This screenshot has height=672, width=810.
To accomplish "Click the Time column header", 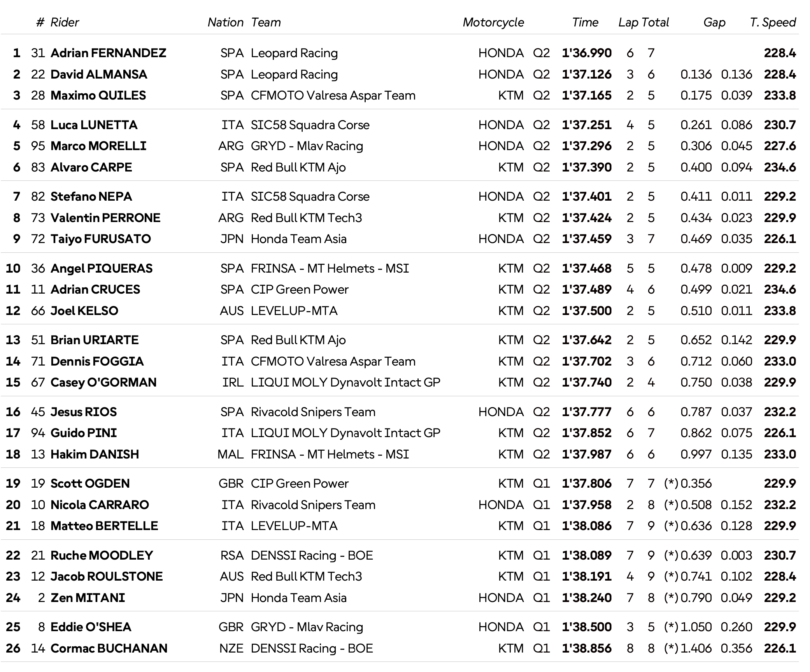I will pos(585,23).
